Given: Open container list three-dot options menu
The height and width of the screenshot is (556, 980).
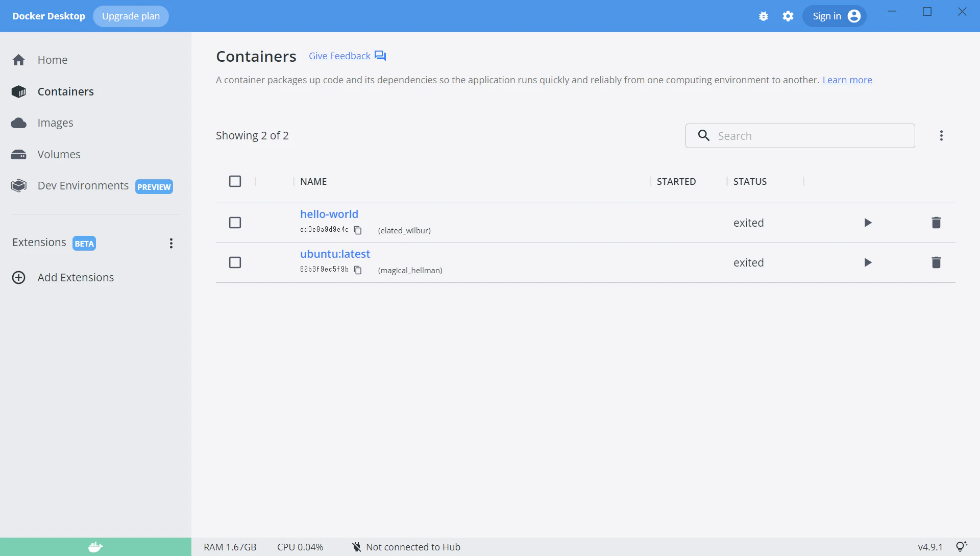Looking at the screenshot, I should tap(941, 136).
